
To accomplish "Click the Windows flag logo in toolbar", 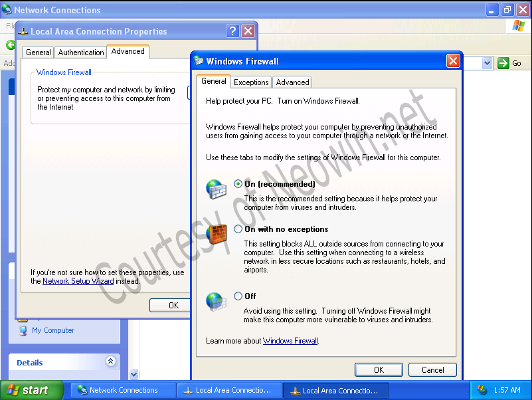I will click(x=519, y=26).
